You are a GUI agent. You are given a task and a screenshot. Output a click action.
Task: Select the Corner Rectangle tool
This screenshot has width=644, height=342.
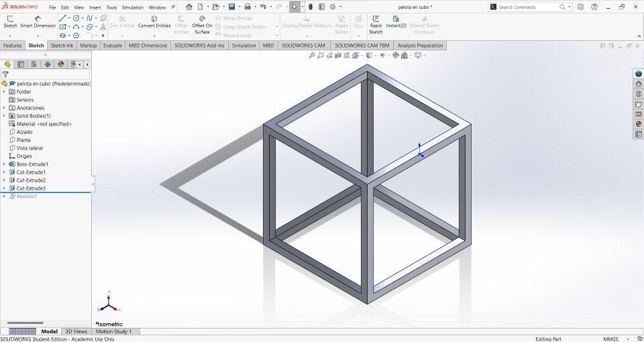(x=62, y=27)
